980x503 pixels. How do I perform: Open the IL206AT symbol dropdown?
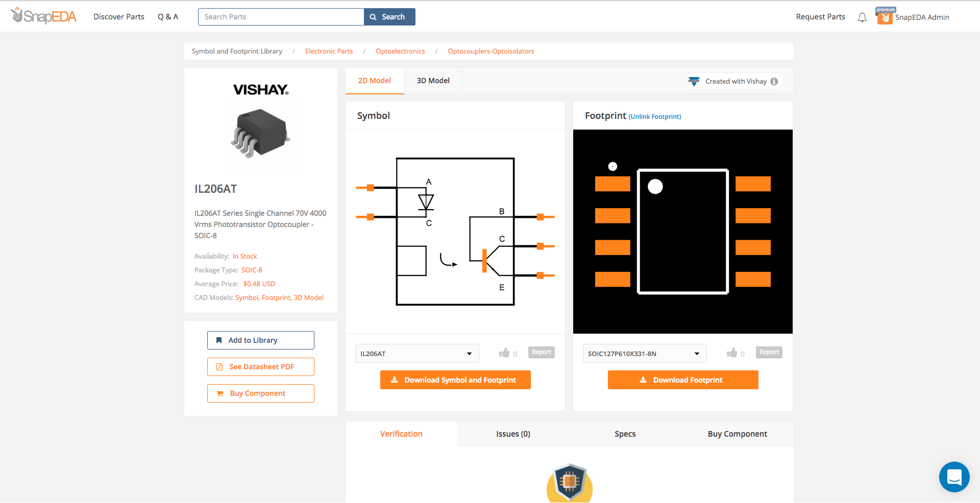coord(417,354)
